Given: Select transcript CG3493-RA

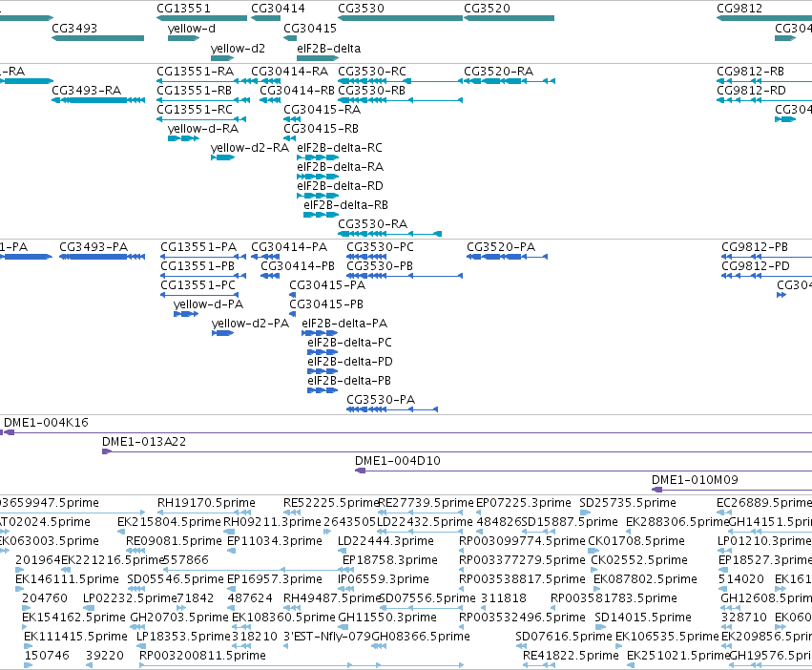Looking at the screenshot, I should click(x=87, y=91).
